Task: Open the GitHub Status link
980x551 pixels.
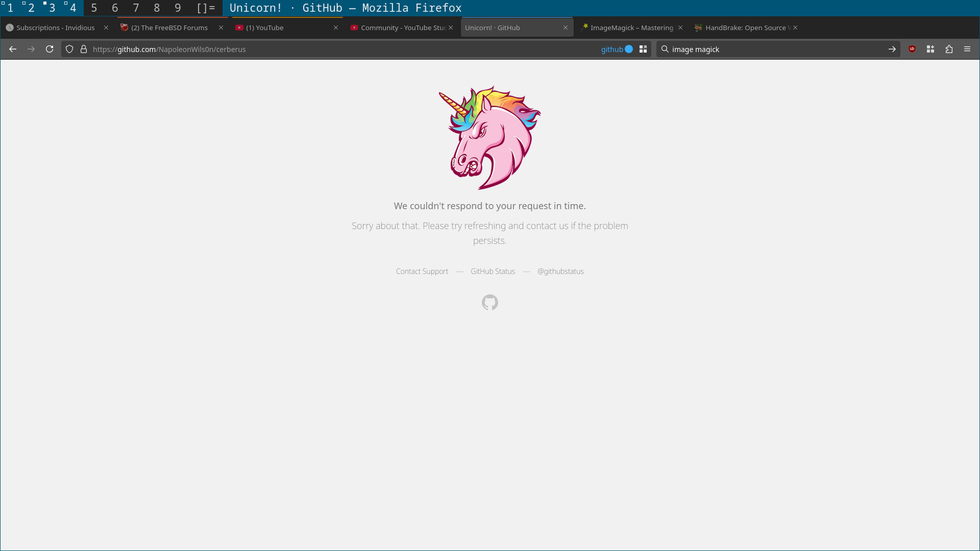Action: tap(493, 271)
